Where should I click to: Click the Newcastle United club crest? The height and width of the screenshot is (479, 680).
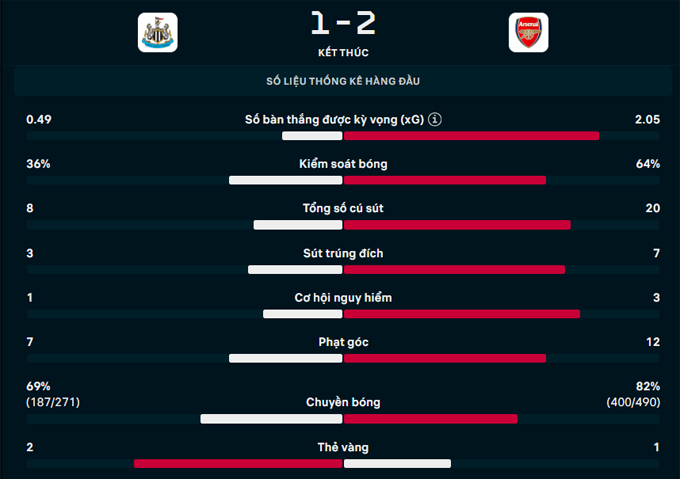(157, 32)
